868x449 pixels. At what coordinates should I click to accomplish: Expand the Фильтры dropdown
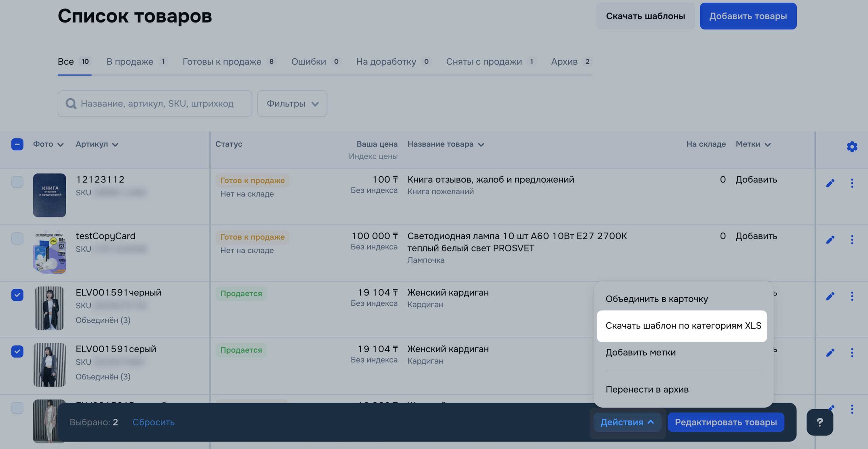(x=292, y=104)
